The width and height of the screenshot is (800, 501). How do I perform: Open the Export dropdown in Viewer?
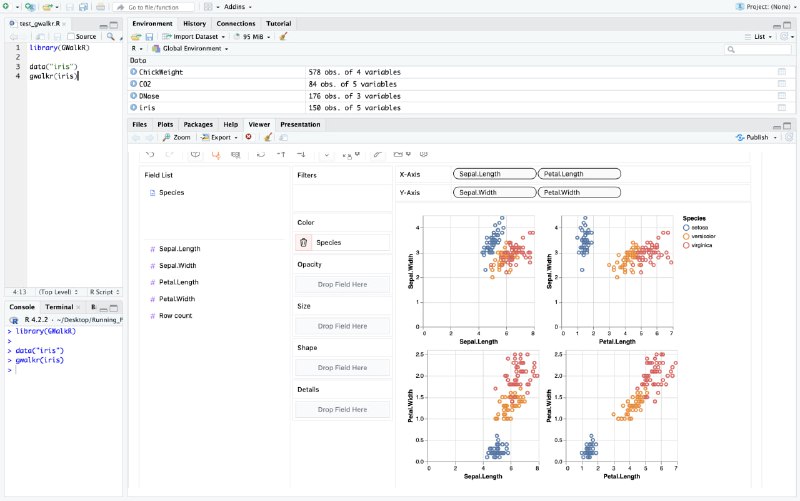219,137
